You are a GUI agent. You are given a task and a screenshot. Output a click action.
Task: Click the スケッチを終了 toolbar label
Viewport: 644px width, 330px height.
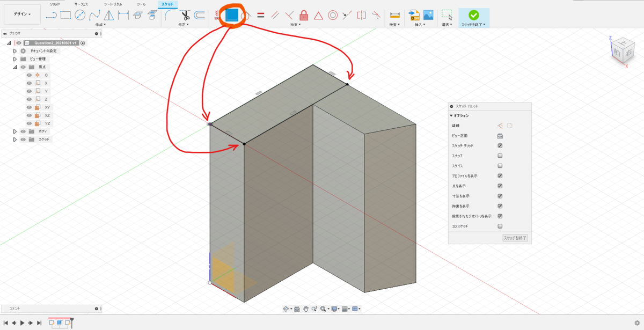tap(473, 25)
